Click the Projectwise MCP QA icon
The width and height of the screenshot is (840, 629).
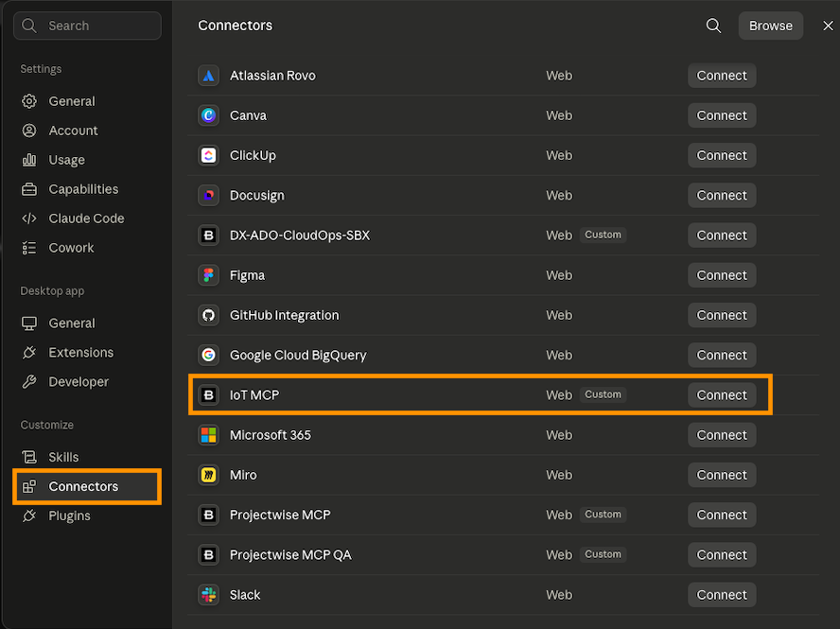[x=208, y=554]
